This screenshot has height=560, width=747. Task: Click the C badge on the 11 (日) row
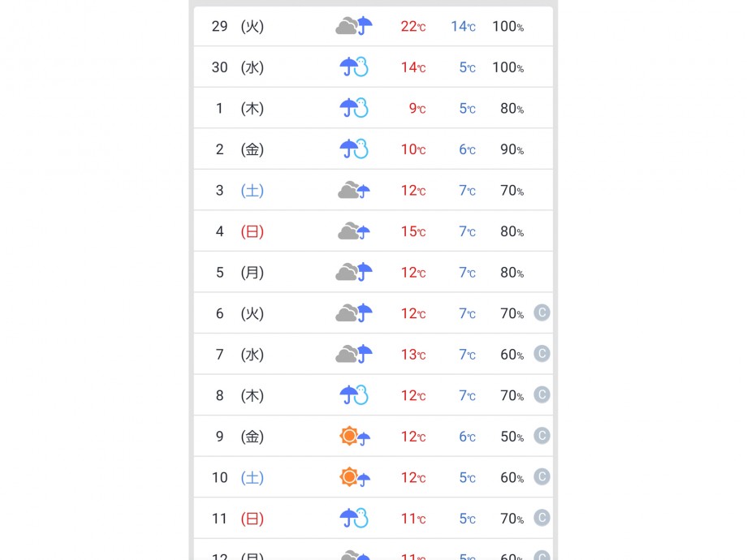pyautogui.click(x=542, y=518)
